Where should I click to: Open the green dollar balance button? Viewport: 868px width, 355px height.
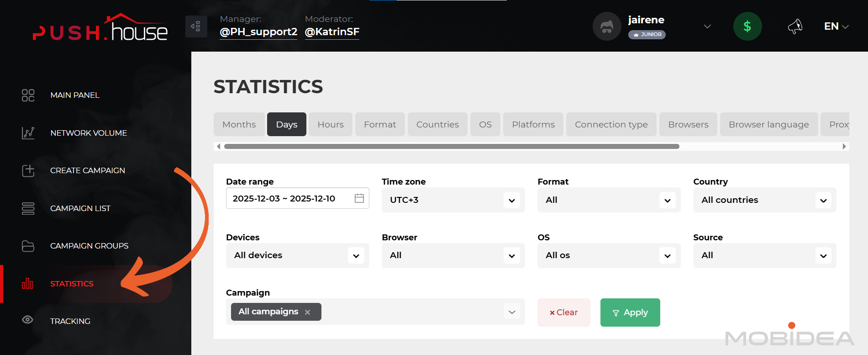click(747, 26)
